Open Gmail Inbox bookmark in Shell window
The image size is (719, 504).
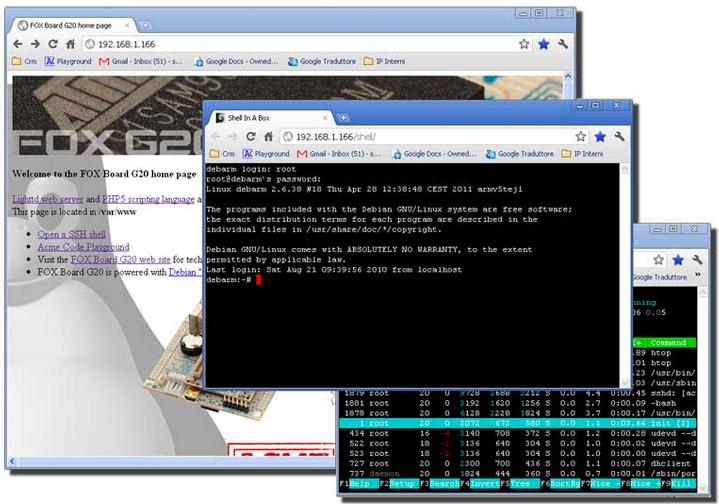click(x=339, y=154)
